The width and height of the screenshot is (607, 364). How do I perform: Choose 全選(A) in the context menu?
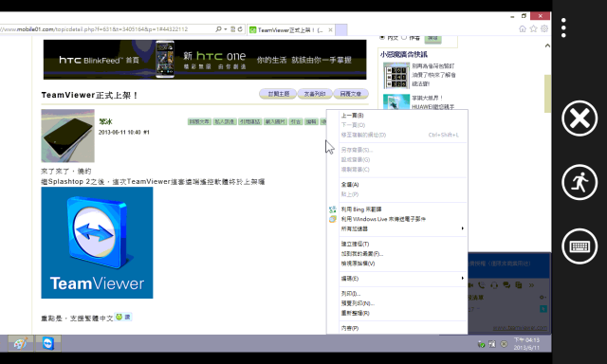[397, 185]
